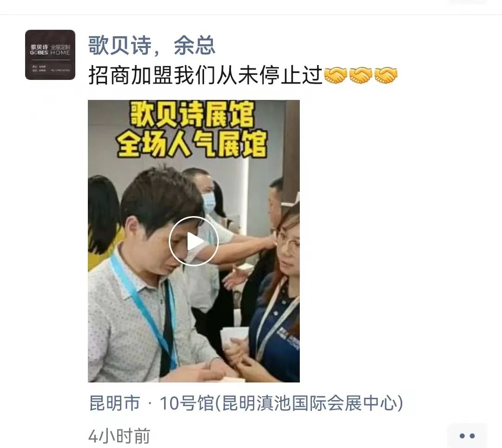Viewport: 502px width, 448px height.
Task: Open the 10号馆(昆明滇池国际会展中心) location
Action: pyautogui.click(x=281, y=403)
